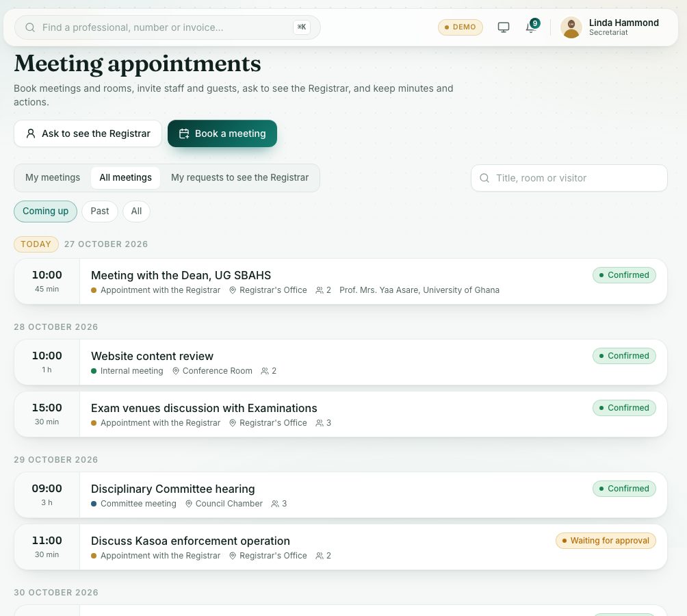Click the monitor display icon in header
This screenshot has width=687, height=616.
coord(504,27)
